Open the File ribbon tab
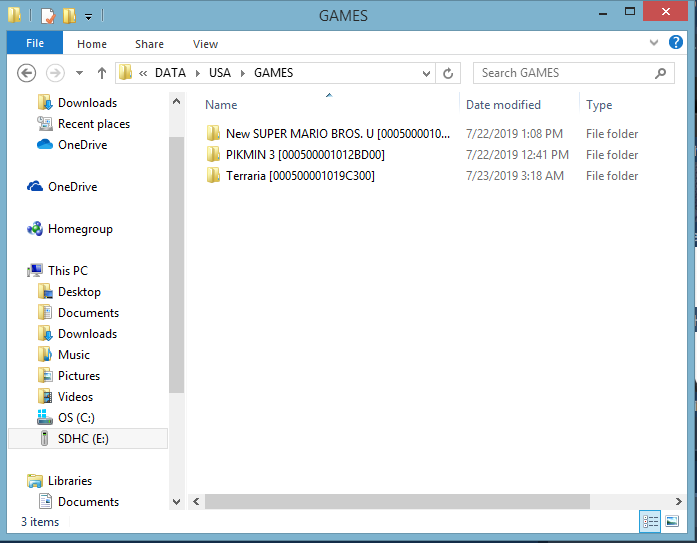This screenshot has width=697, height=543. tap(35, 43)
